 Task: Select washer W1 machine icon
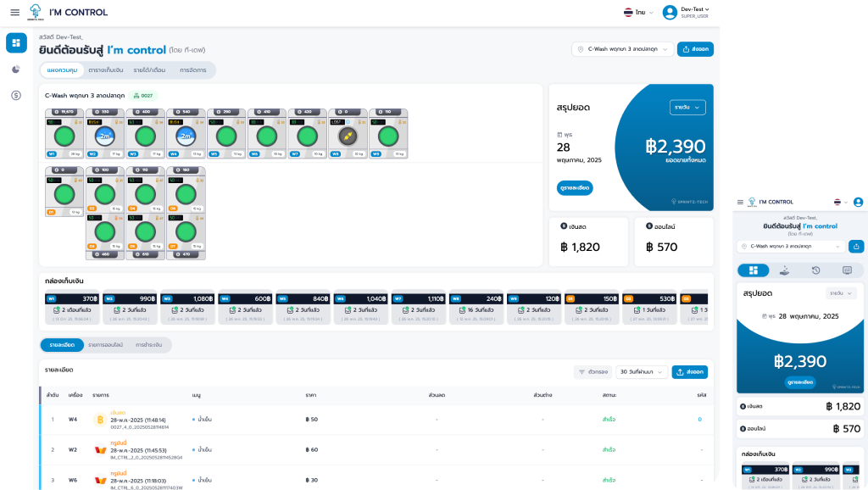pyautogui.click(x=64, y=134)
